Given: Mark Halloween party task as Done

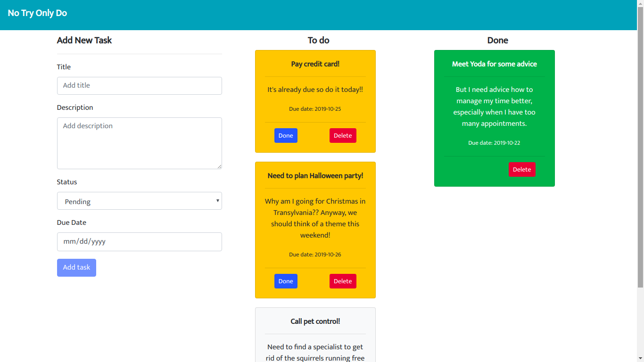Looking at the screenshot, I should pos(286,281).
